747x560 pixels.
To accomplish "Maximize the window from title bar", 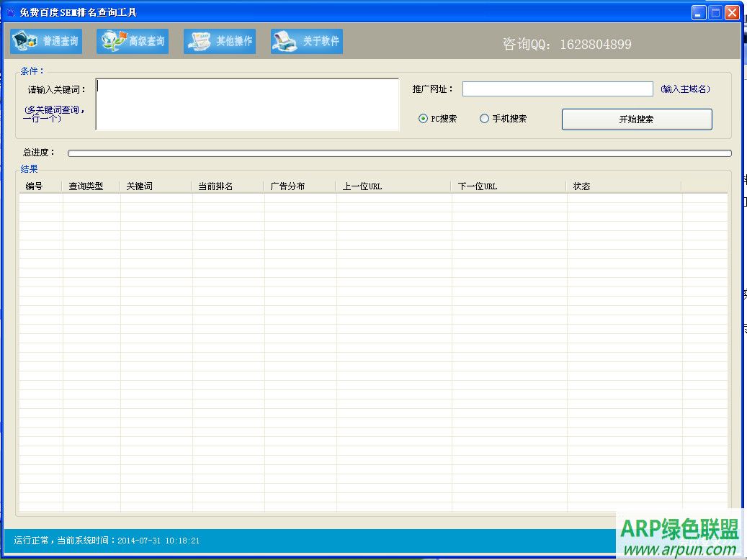I will tap(715, 12).
